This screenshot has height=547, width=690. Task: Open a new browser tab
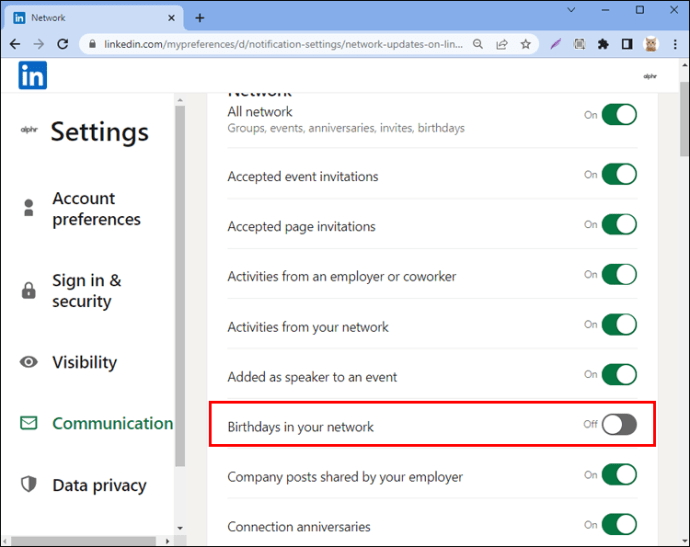(x=200, y=17)
